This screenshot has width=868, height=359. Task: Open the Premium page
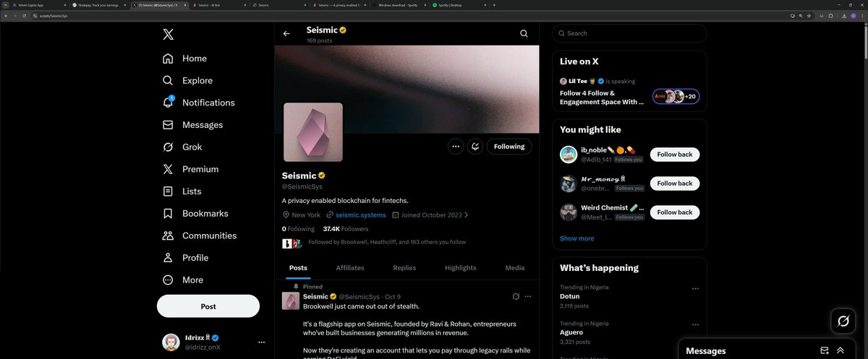190,169
